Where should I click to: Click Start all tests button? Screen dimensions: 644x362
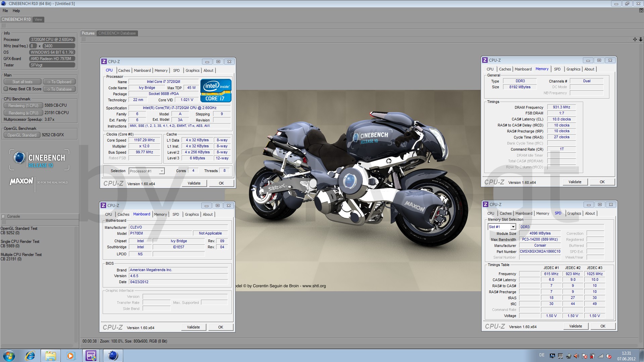click(22, 82)
